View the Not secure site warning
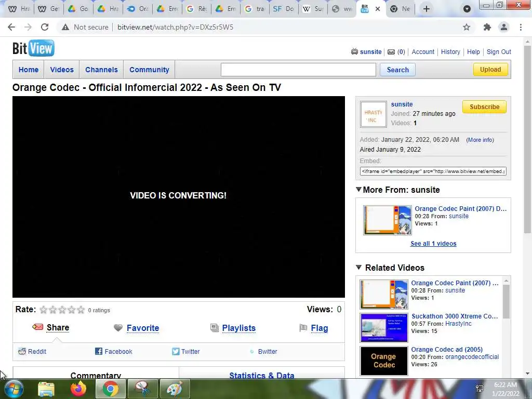 click(x=85, y=27)
